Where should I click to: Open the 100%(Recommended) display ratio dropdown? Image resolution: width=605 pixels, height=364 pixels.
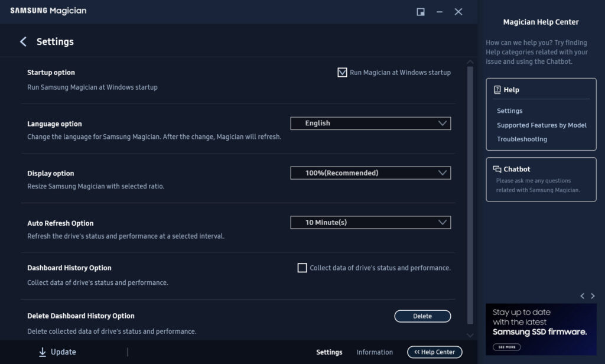pos(370,173)
